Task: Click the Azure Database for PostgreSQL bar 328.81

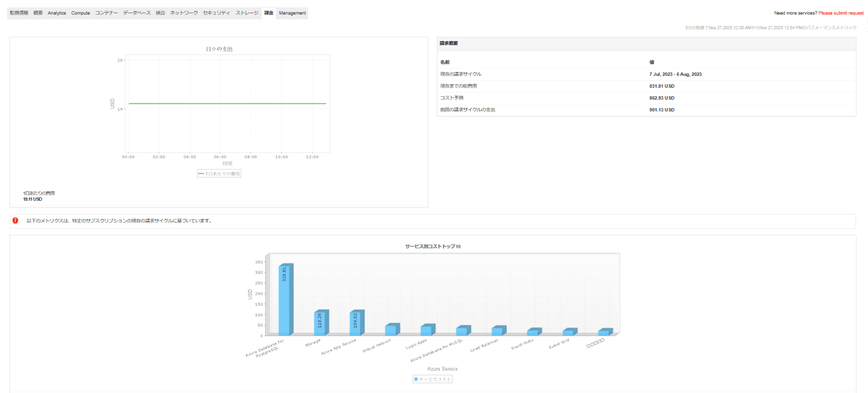Action: (285, 300)
